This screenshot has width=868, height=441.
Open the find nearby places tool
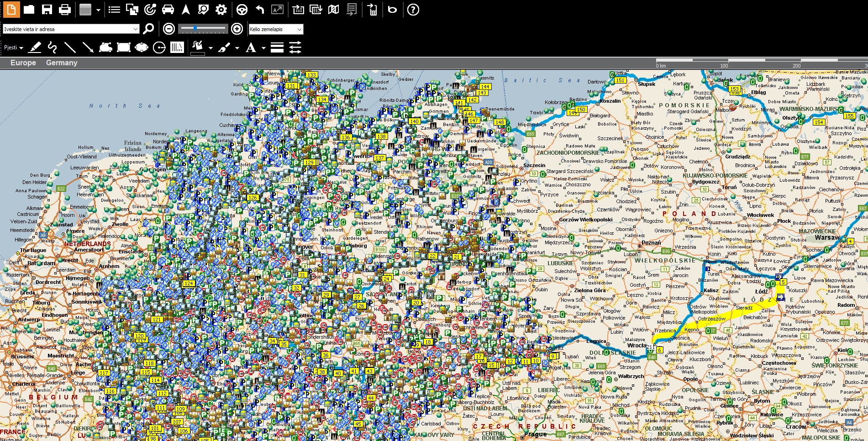tap(204, 10)
